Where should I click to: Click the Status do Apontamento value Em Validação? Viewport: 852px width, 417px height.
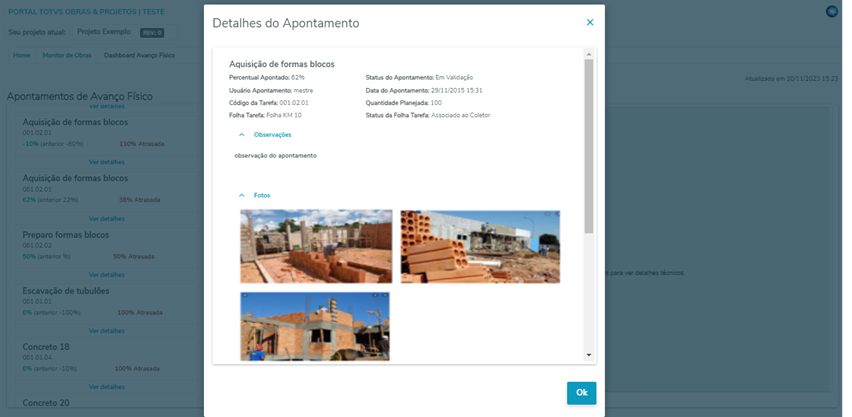454,78
